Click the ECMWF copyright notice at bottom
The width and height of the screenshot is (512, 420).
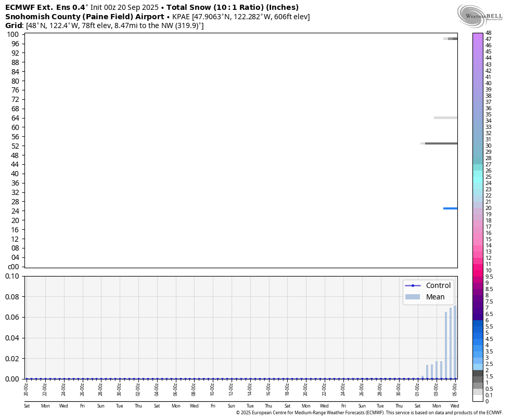369,413
